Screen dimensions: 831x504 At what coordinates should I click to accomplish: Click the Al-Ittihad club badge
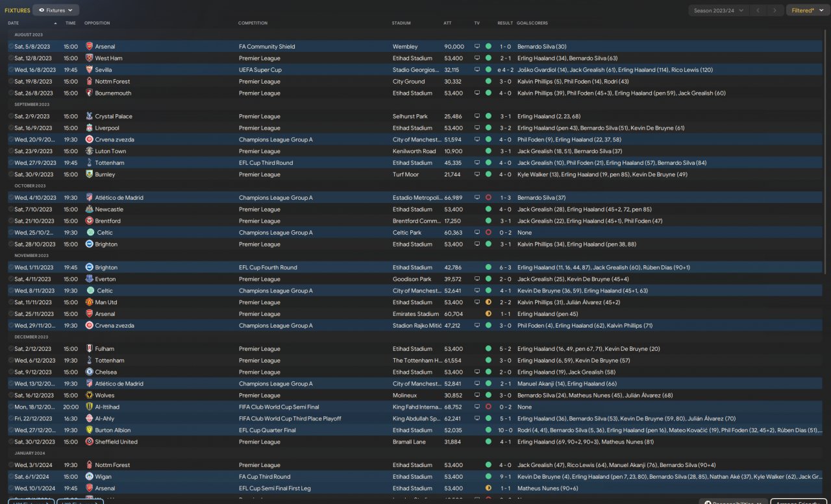click(89, 407)
